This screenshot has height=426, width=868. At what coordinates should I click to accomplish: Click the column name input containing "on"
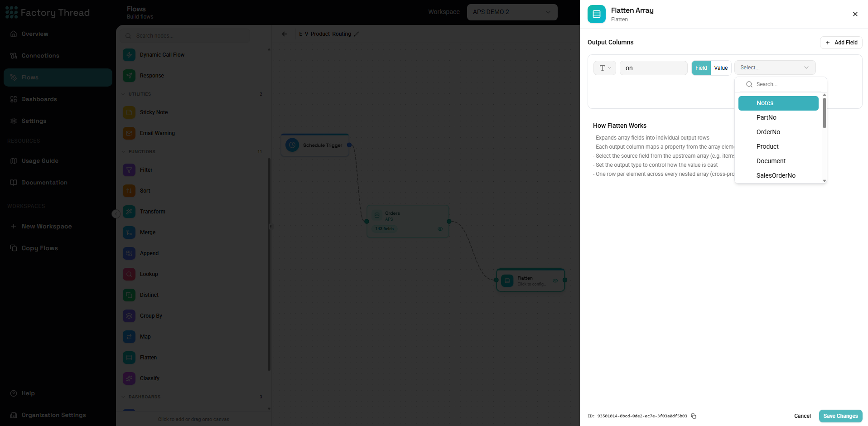point(653,68)
